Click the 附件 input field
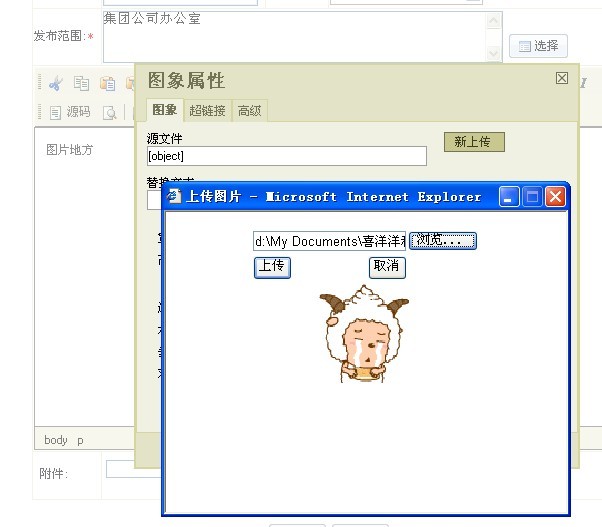The height and width of the screenshot is (527, 602). tap(133, 469)
